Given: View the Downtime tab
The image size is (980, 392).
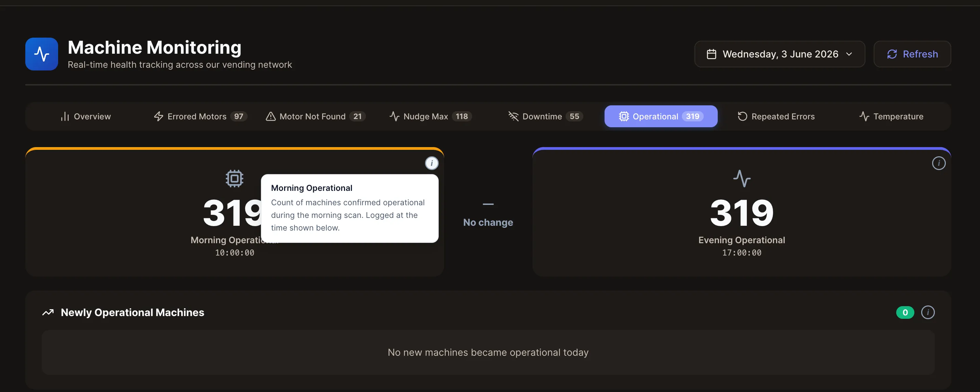Looking at the screenshot, I should [x=545, y=116].
